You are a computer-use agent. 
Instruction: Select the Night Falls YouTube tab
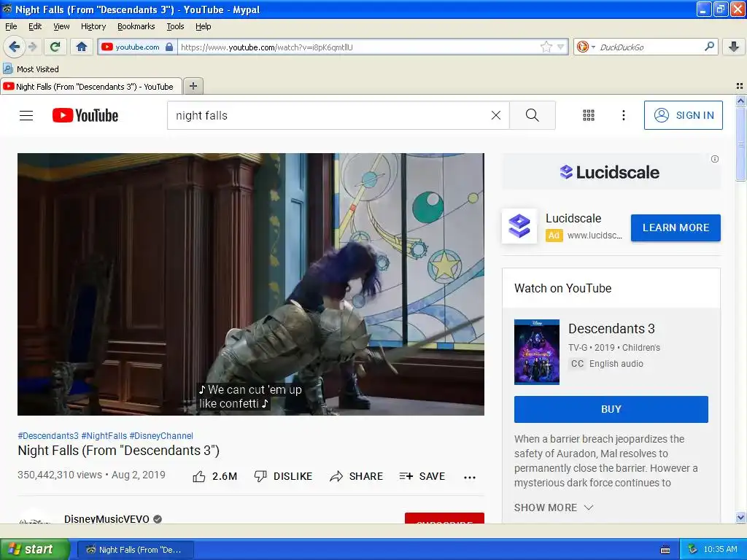pyautogui.click(x=91, y=87)
